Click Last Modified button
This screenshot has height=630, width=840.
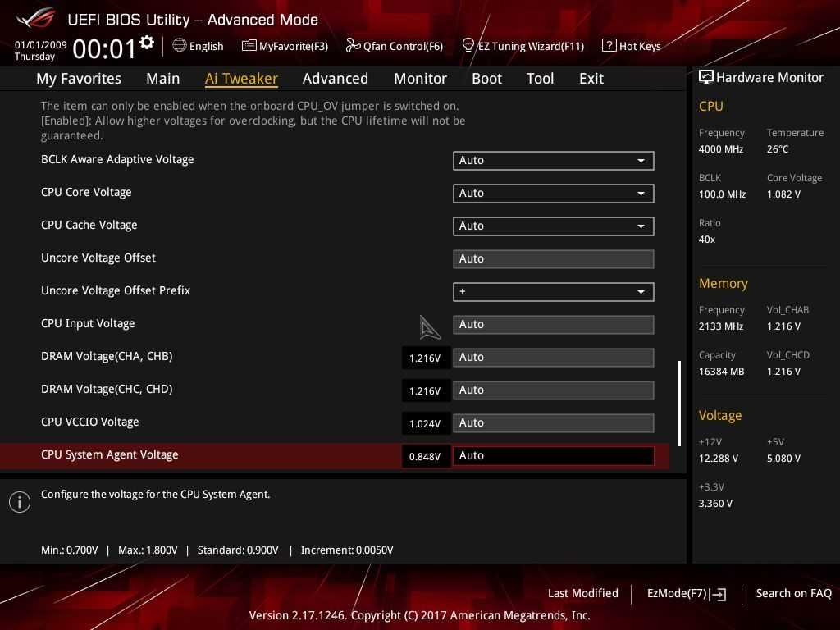tap(582, 593)
